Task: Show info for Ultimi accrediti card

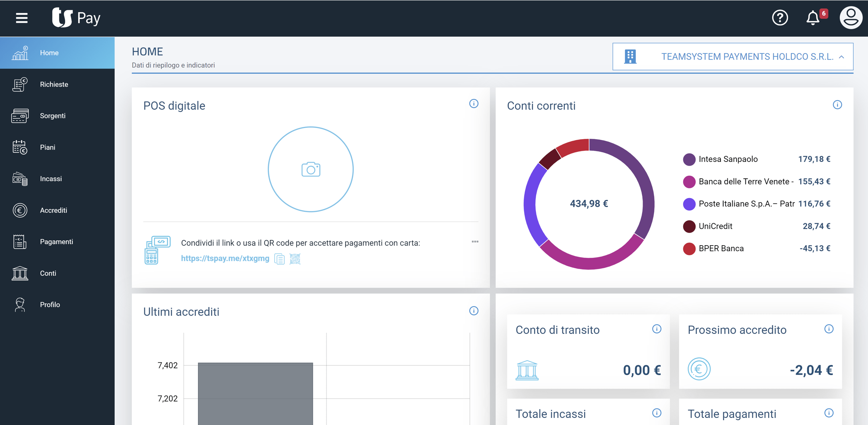Action: [473, 311]
